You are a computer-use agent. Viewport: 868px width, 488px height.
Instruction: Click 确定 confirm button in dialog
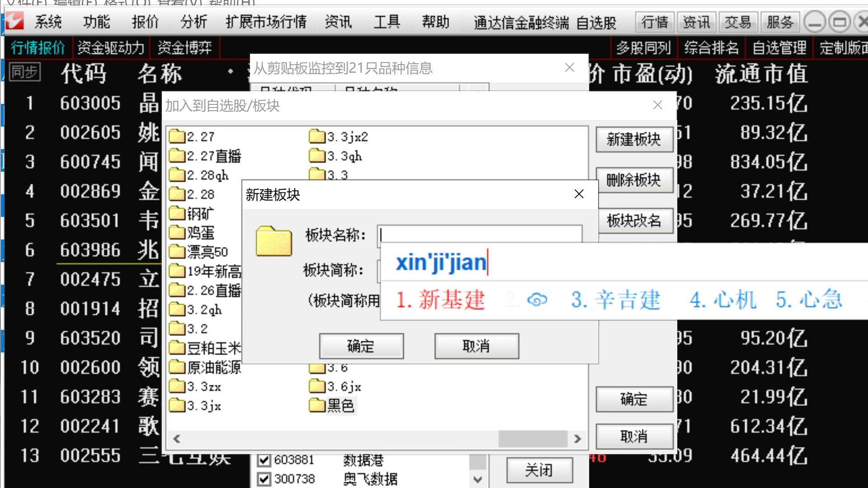pos(361,346)
